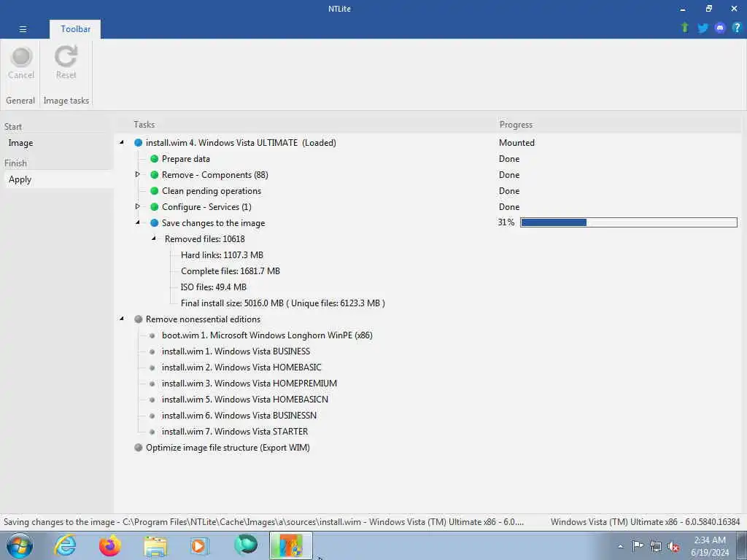Open the Help question mark icon
The width and height of the screenshot is (747, 560).
point(737,28)
